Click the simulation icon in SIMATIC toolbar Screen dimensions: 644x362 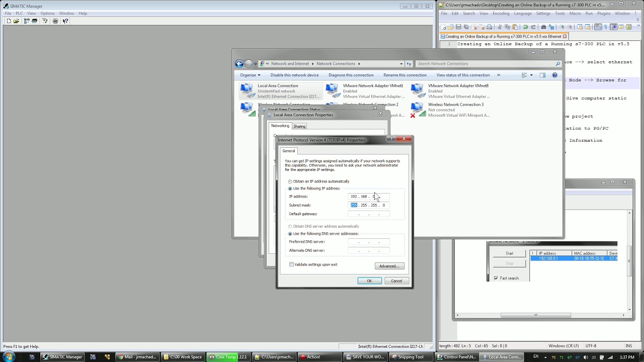(x=55, y=21)
